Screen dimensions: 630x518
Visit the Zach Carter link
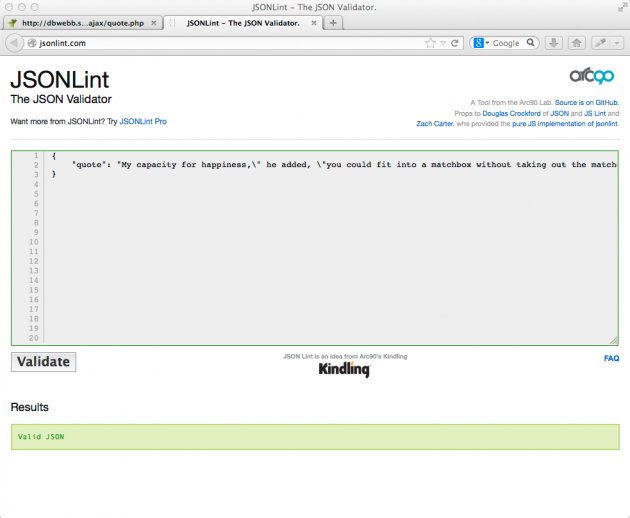(435, 124)
